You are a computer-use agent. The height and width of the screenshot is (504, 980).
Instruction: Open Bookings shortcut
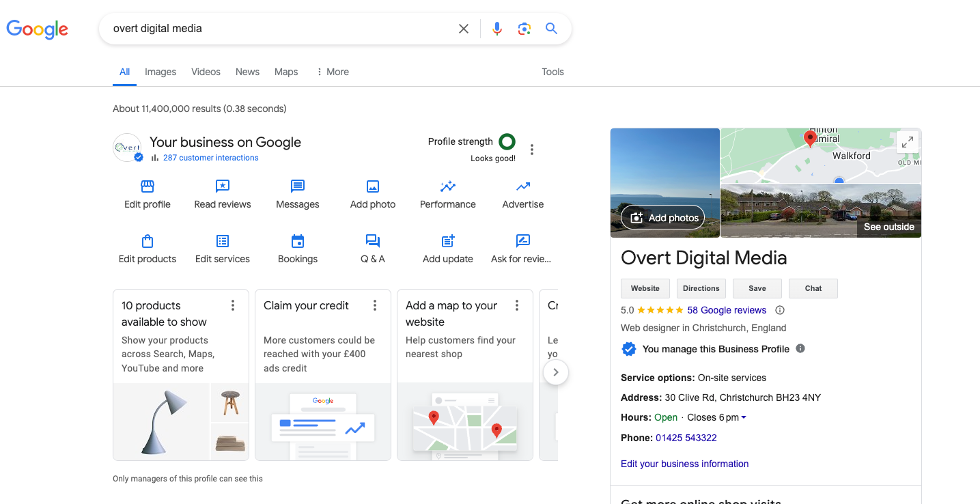pyautogui.click(x=298, y=249)
